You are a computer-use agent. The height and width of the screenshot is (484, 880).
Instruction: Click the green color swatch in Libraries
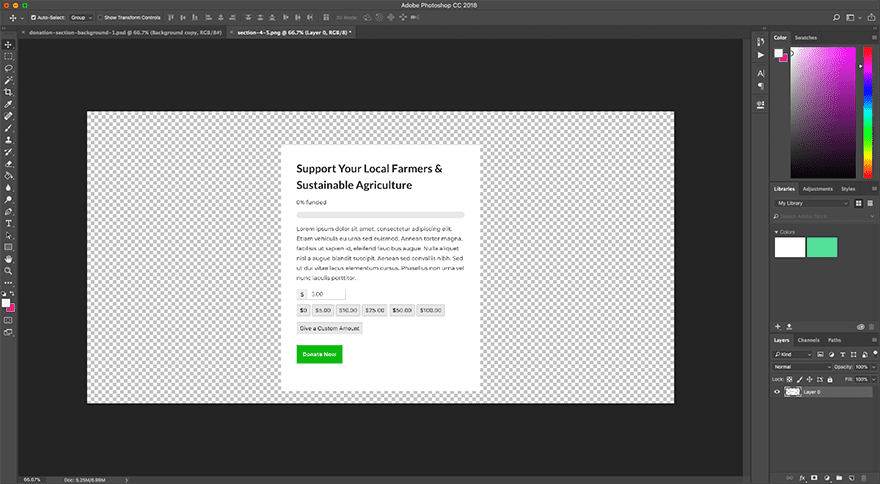822,247
